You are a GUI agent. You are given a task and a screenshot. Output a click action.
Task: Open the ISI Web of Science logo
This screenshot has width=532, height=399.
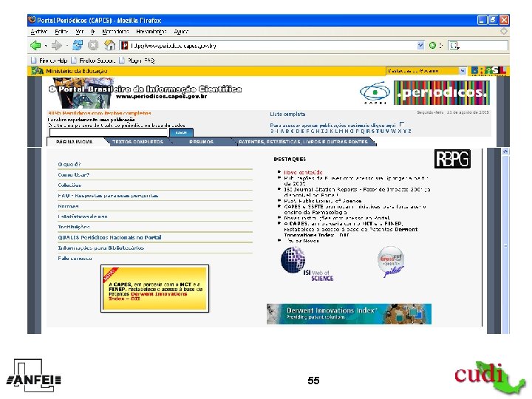(x=307, y=264)
